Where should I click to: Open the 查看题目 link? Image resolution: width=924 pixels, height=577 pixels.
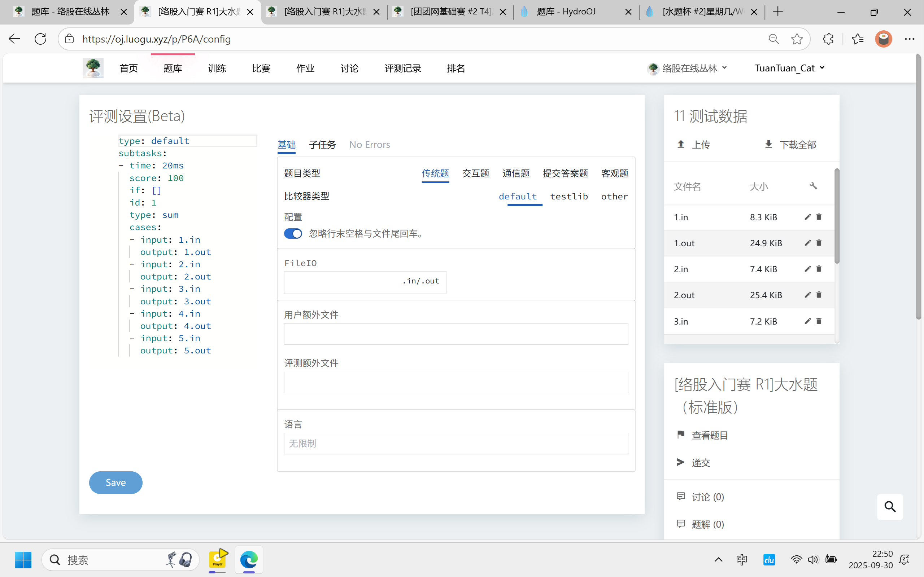(x=709, y=435)
